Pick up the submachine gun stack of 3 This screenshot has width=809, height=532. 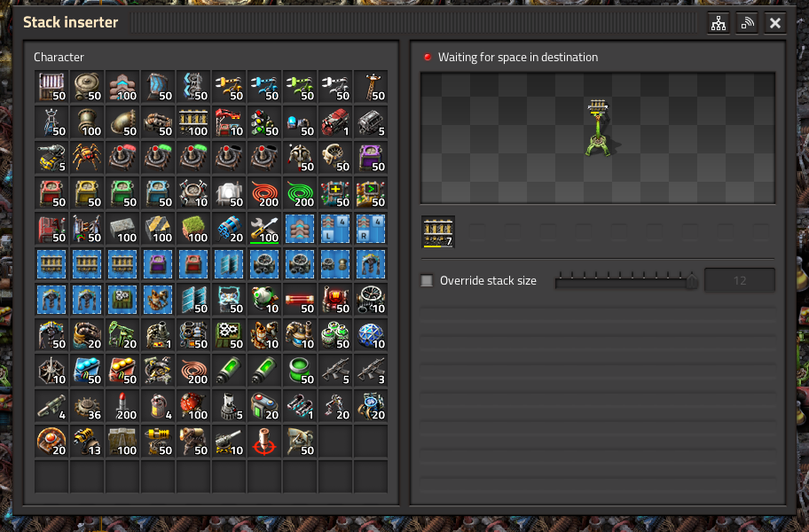pos(371,371)
